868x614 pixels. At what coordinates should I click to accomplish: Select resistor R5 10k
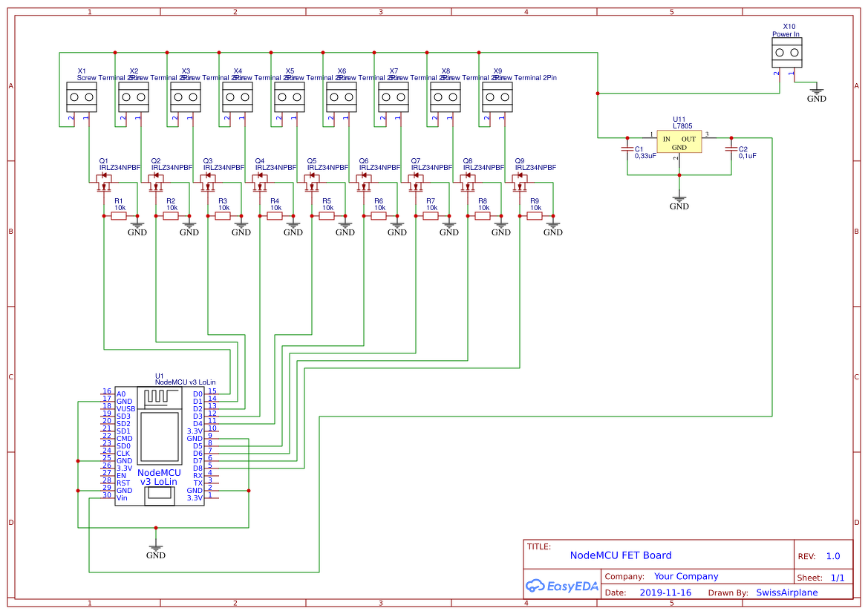[327, 216]
